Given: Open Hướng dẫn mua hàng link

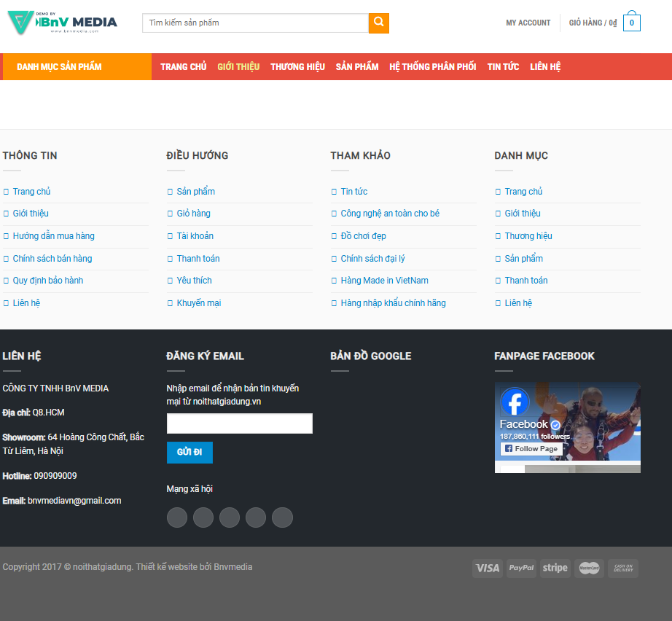Looking at the screenshot, I should 54,235.
